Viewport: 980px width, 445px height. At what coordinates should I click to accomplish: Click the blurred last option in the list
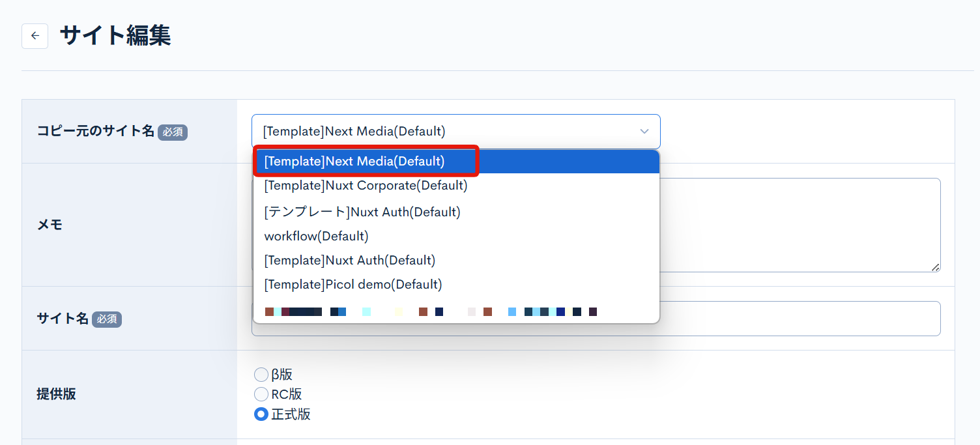tap(430, 312)
